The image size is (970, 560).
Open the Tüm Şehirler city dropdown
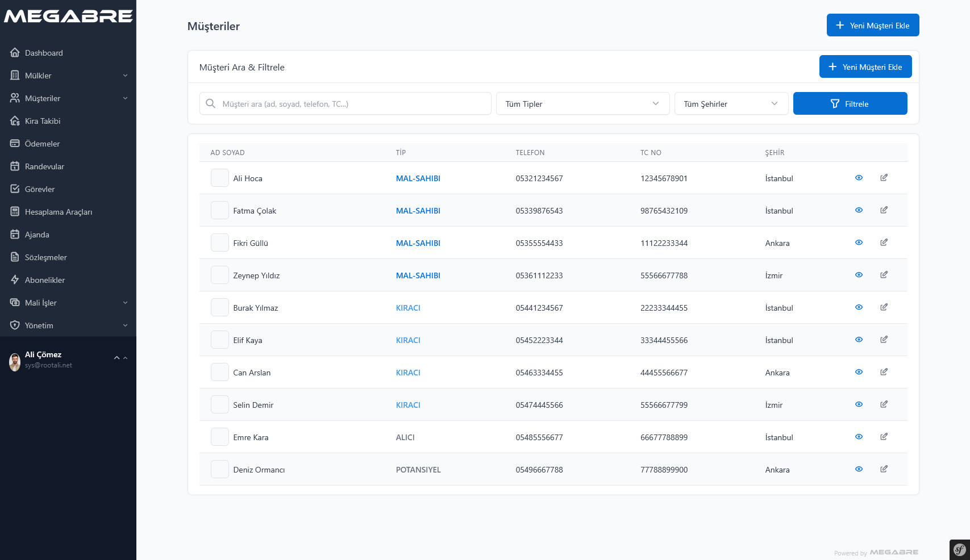point(730,104)
